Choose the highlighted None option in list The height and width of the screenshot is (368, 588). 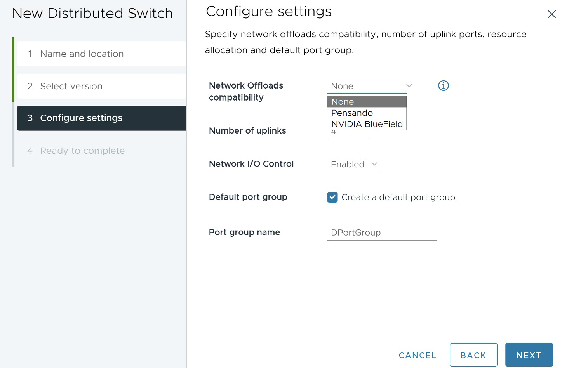[366, 102]
